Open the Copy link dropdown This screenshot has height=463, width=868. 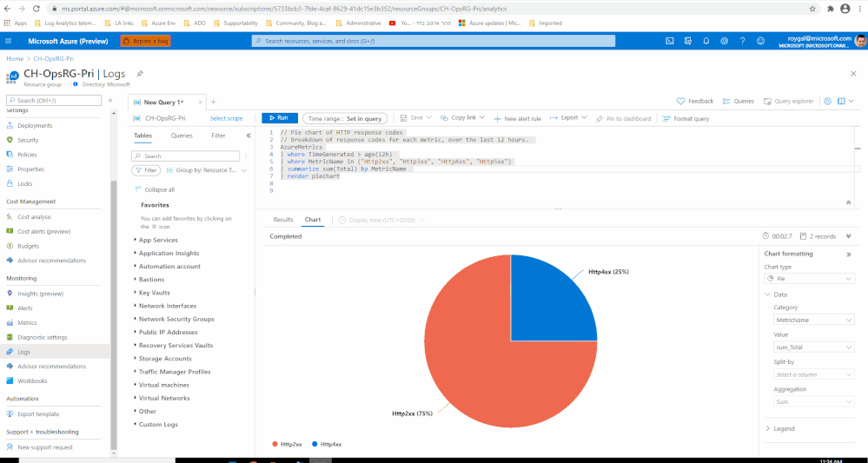point(463,118)
